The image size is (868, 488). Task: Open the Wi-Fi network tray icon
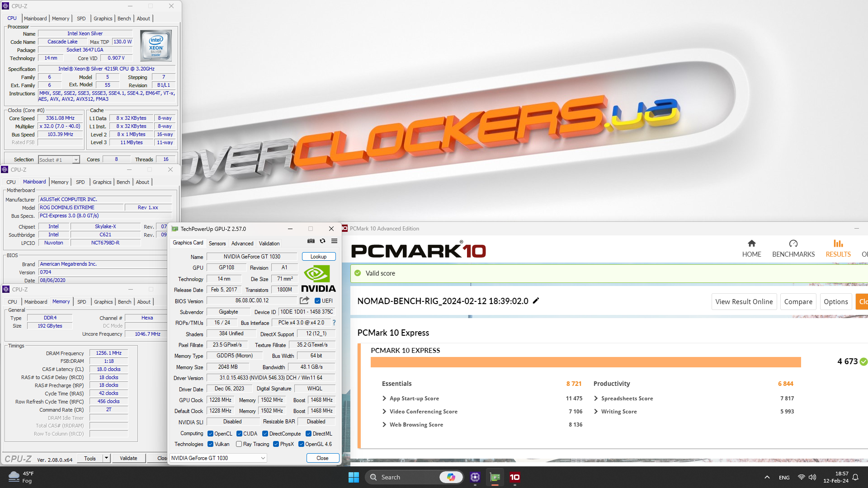[x=801, y=477]
